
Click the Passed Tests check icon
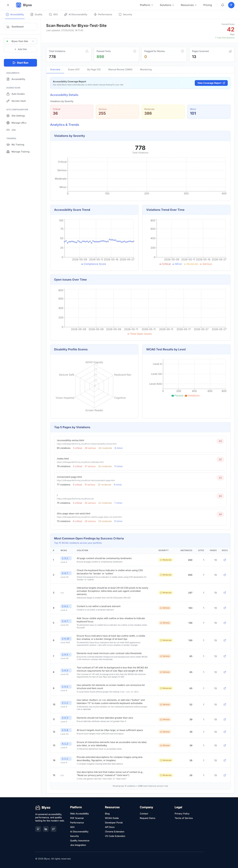tap(134, 51)
